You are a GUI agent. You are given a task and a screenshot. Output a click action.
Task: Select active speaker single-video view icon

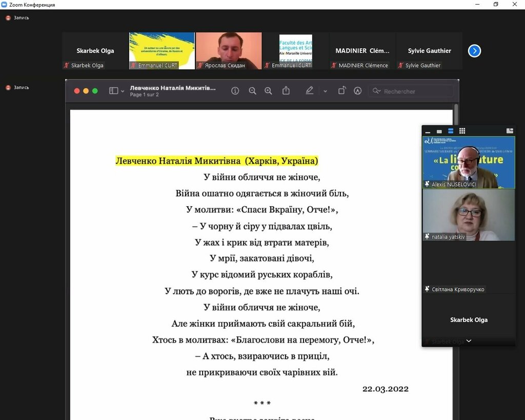click(x=439, y=131)
